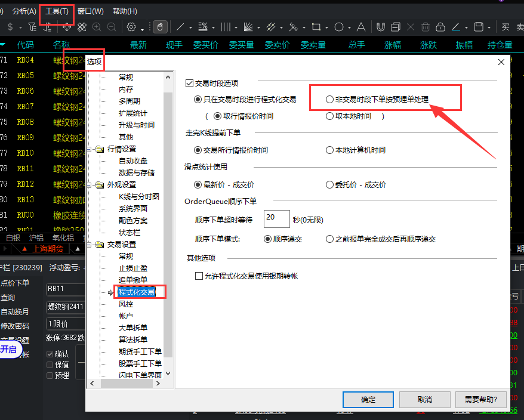
Task: Select 风控 in the options tree
Action: 126,304
